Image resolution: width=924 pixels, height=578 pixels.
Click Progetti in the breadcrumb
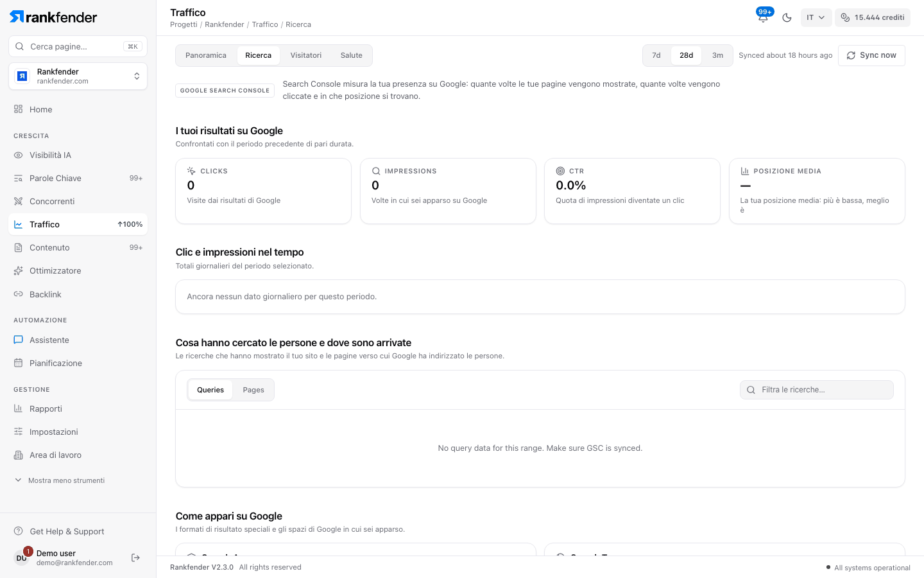click(184, 24)
